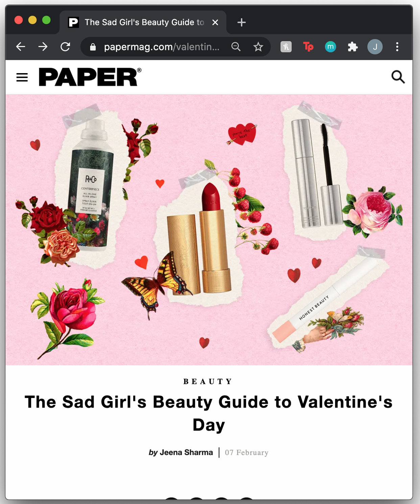Open the PAPER hamburger menu
Viewport: 420px width, 504px height.
(x=22, y=77)
